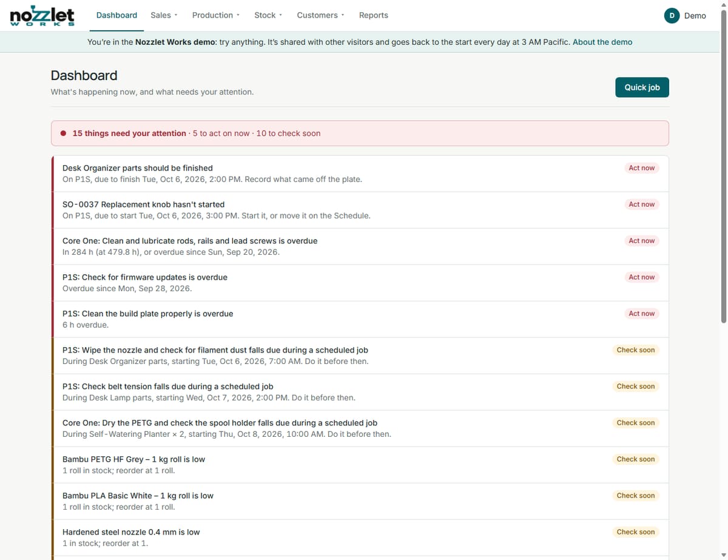Follow the About the demo link
728x560 pixels.
[602, 42]
